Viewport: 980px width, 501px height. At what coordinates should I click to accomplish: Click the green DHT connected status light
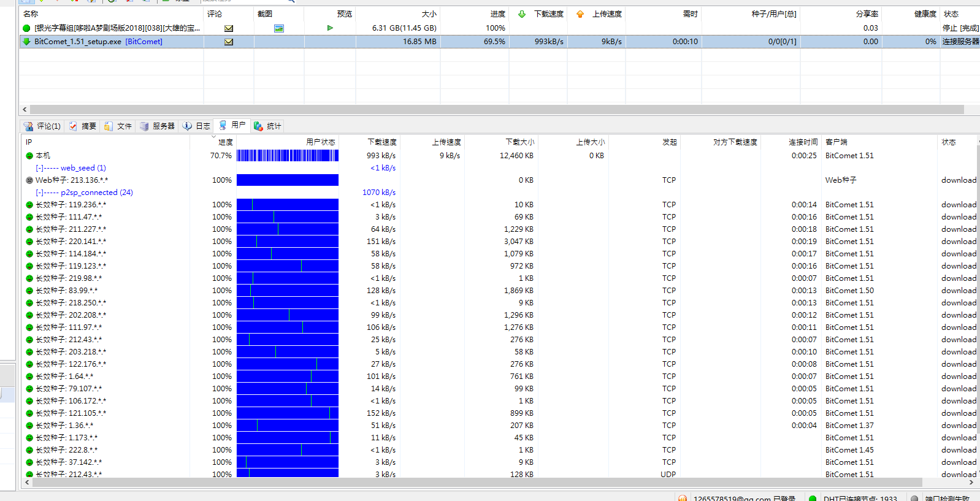coord(813,499)
